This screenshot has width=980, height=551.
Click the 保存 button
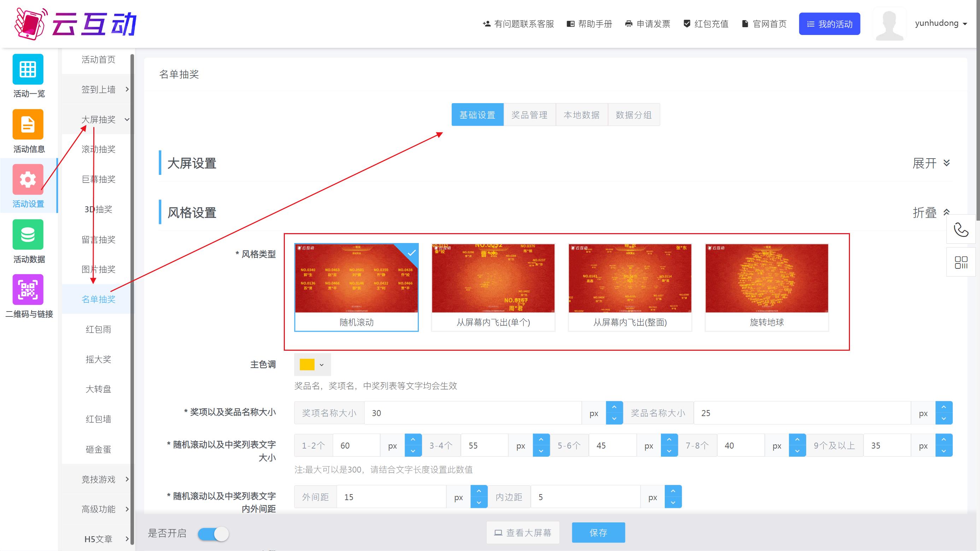point(598,532)
